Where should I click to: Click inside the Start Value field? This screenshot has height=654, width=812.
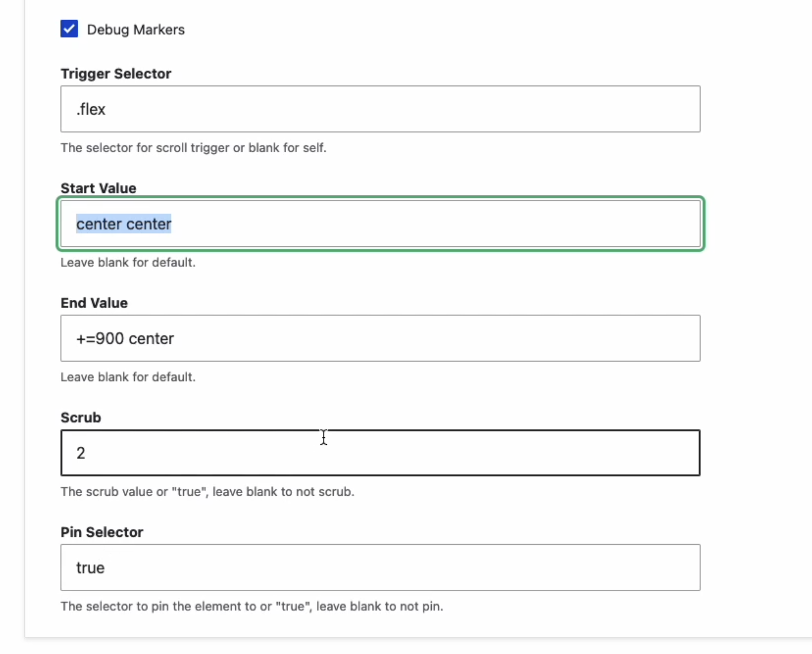tap(380, 224)
